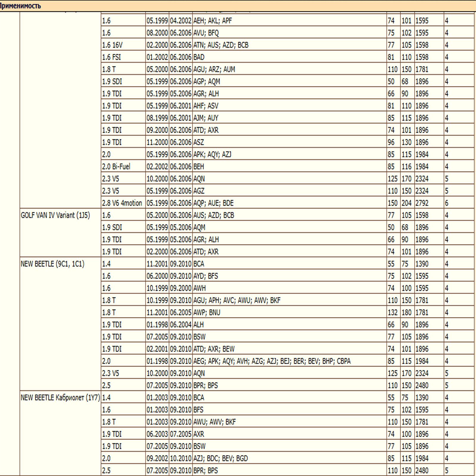Click engine codes AYD; BFS
476x476 pixels.
point(206,276)
